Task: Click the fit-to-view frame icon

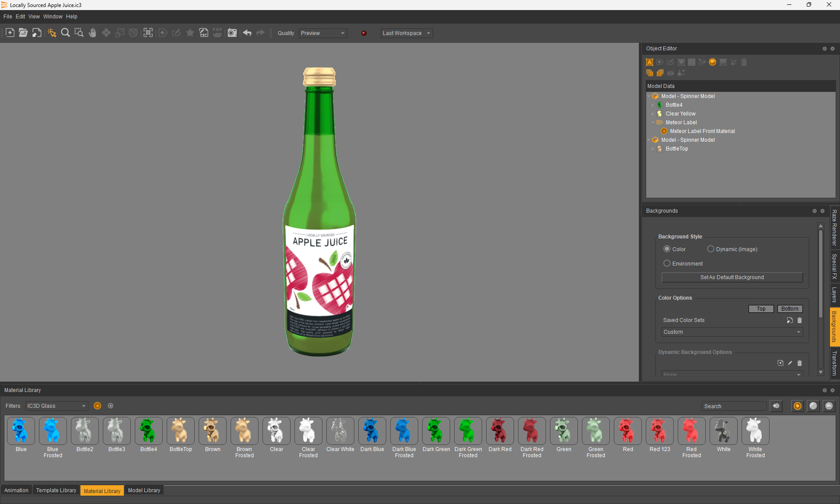Action: point(148,33)
